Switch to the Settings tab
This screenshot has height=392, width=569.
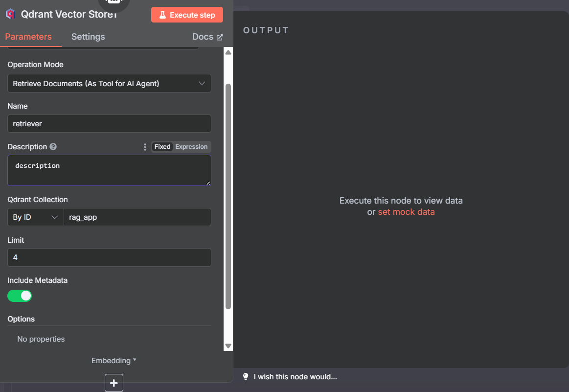[88, 37]
